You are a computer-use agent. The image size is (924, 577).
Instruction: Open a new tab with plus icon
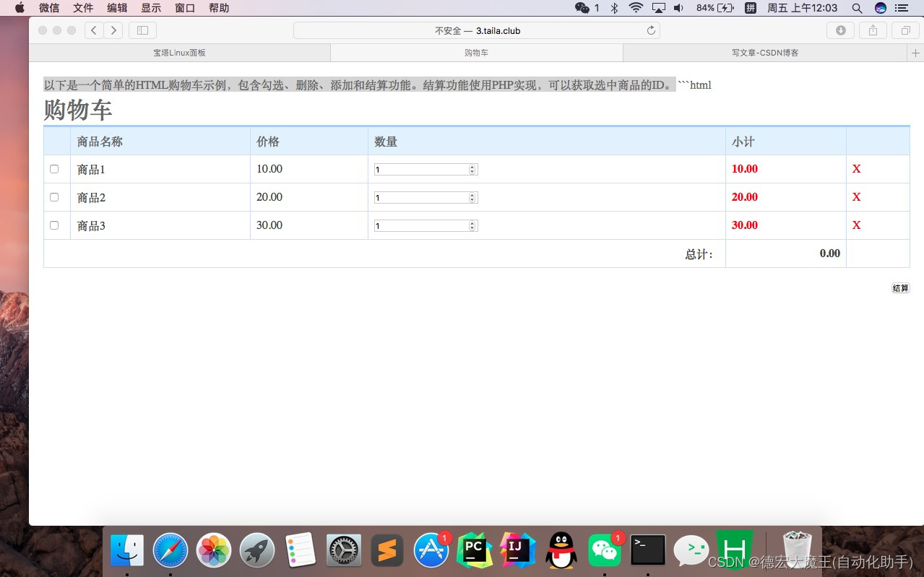tap(915, 53)
